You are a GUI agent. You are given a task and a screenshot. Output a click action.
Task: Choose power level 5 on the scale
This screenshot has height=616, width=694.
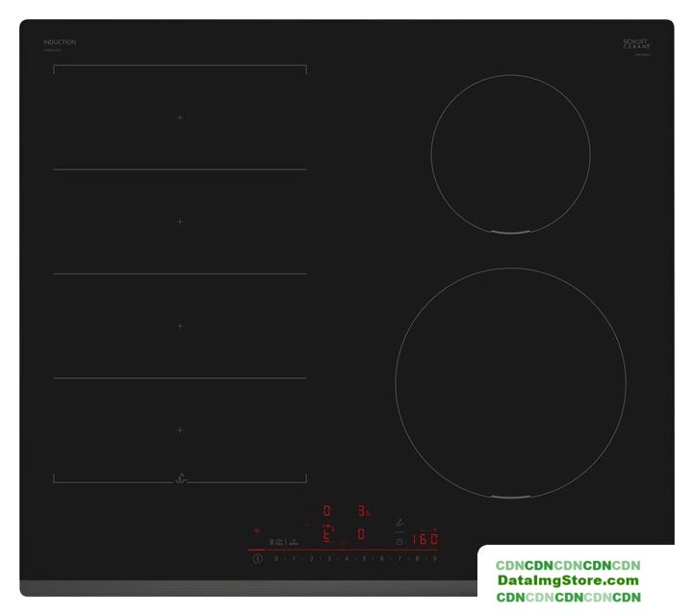tap(364, 558)
